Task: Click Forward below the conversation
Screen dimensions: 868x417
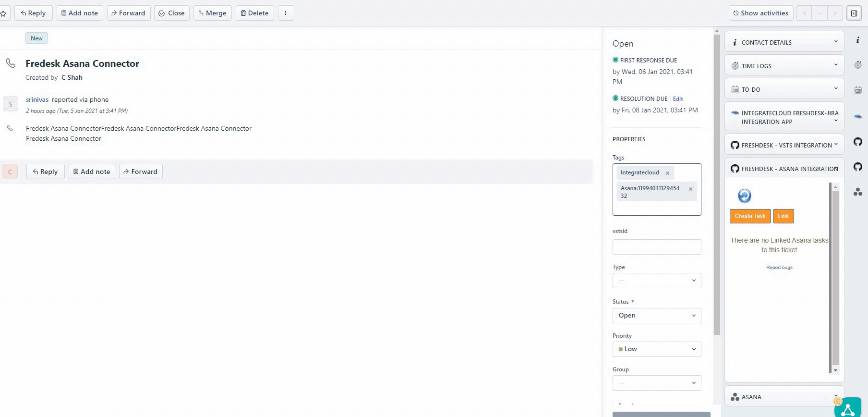Action: pos(141,172)
